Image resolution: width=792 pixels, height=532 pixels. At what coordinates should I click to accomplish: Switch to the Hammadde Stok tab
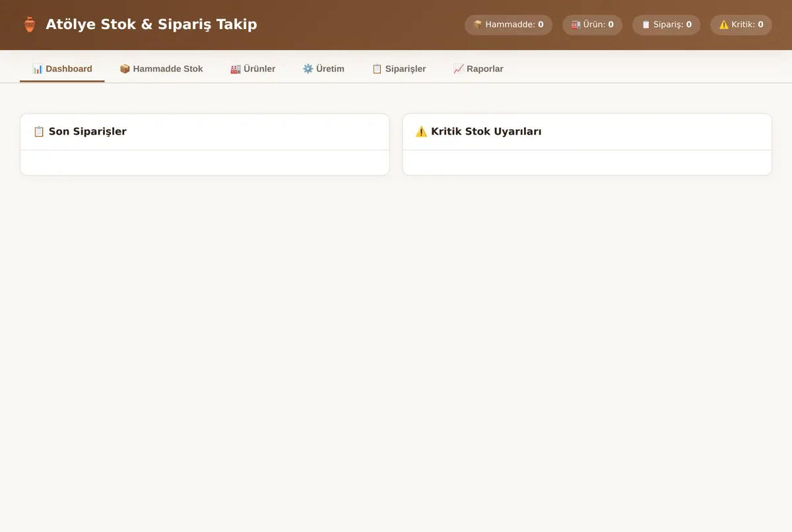(161, 69)
